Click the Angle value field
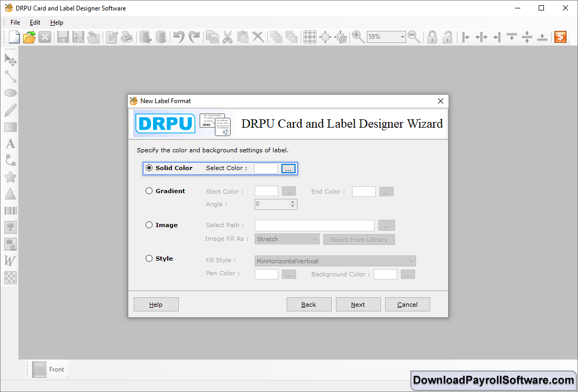The image size is (578, 392). (x=272, y=204)
